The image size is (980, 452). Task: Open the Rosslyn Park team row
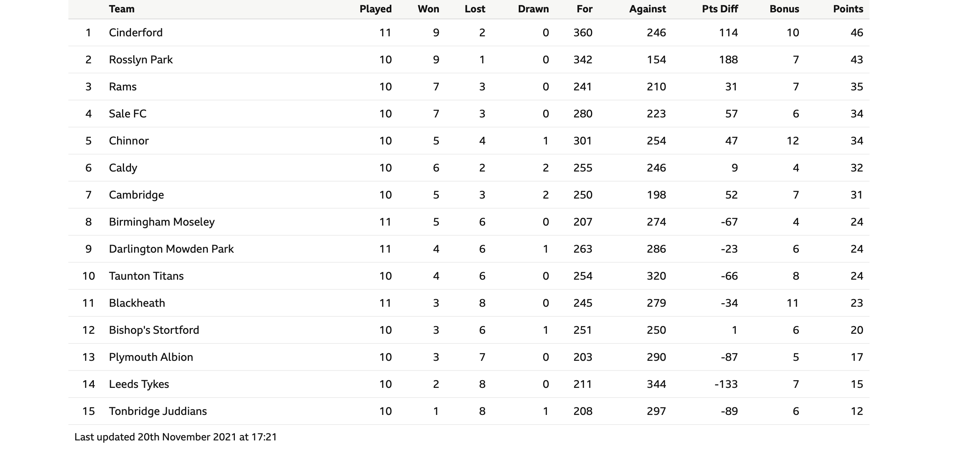click(469, 59)
